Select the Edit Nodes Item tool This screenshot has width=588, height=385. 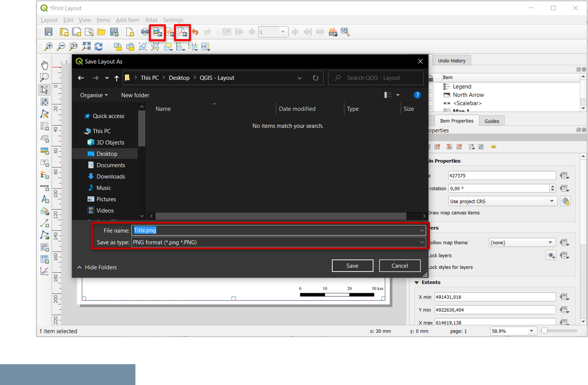45,114
